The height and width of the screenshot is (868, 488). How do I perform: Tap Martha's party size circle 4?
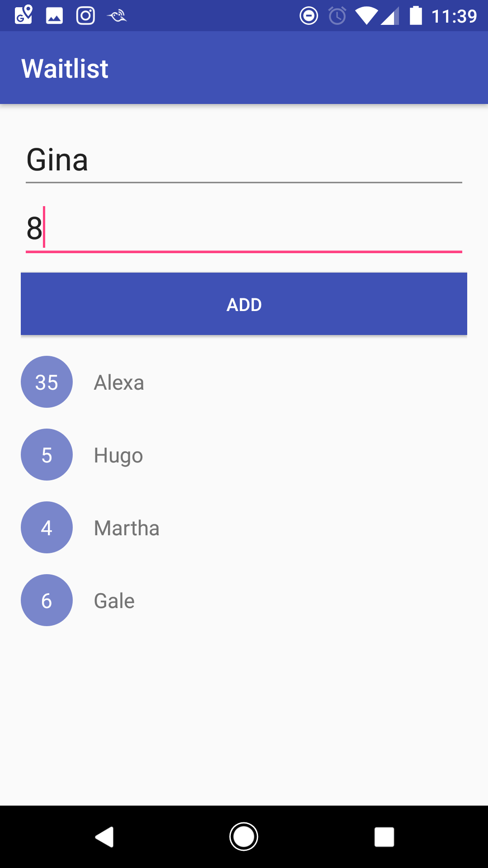tap(47, 528)
